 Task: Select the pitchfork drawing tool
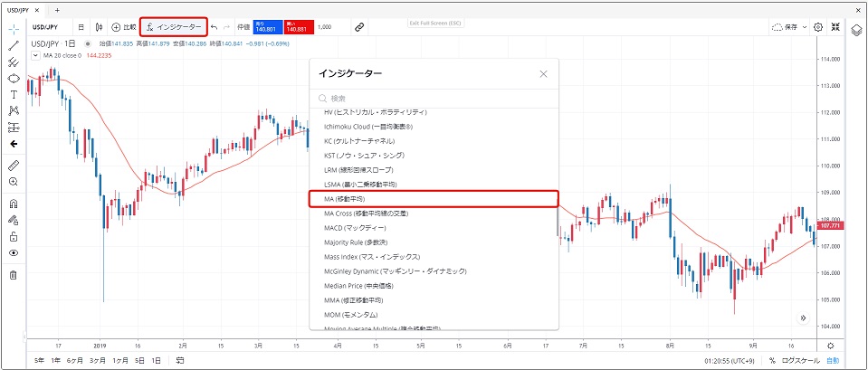pyautogui.click(x=14, y=62)
